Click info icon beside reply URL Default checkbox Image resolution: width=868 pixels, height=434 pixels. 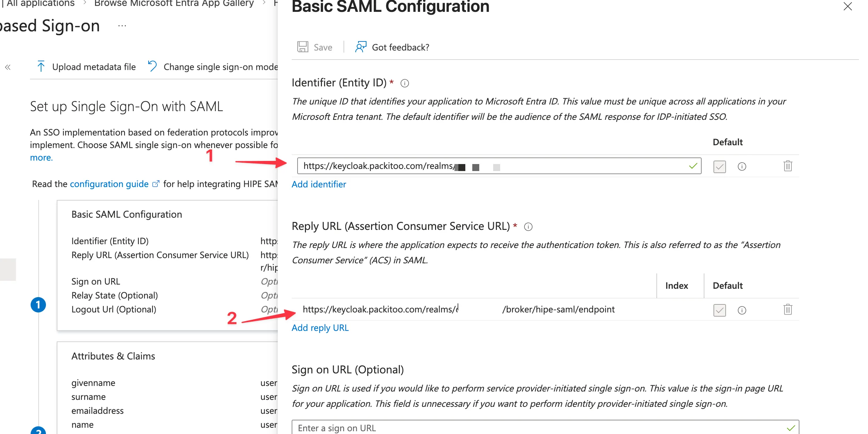742,310
